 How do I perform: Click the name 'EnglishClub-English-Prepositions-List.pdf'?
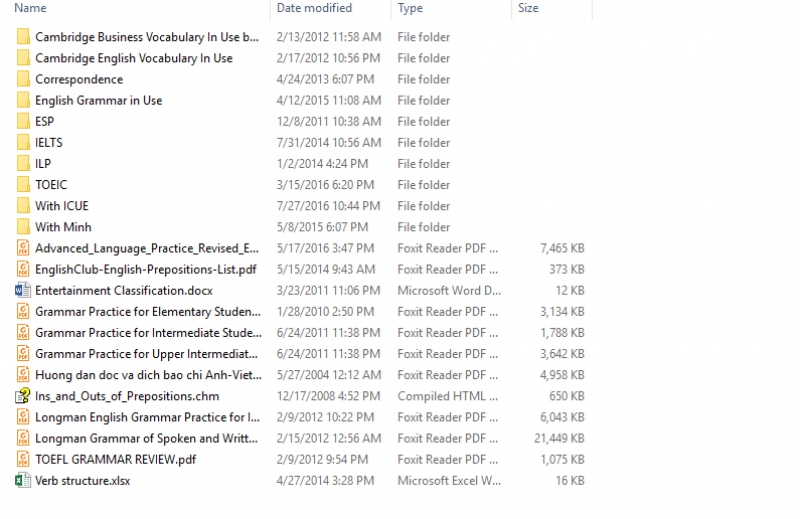[x=146, y=269]
